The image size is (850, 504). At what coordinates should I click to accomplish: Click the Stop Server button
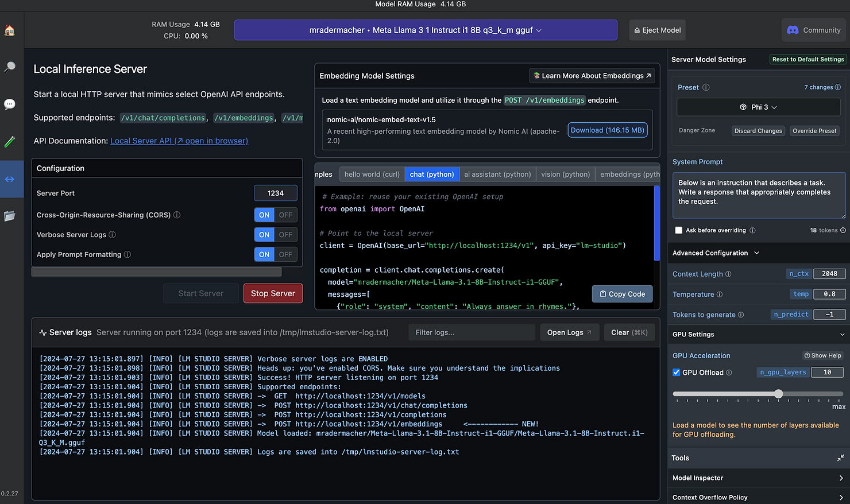pos(273,293)
